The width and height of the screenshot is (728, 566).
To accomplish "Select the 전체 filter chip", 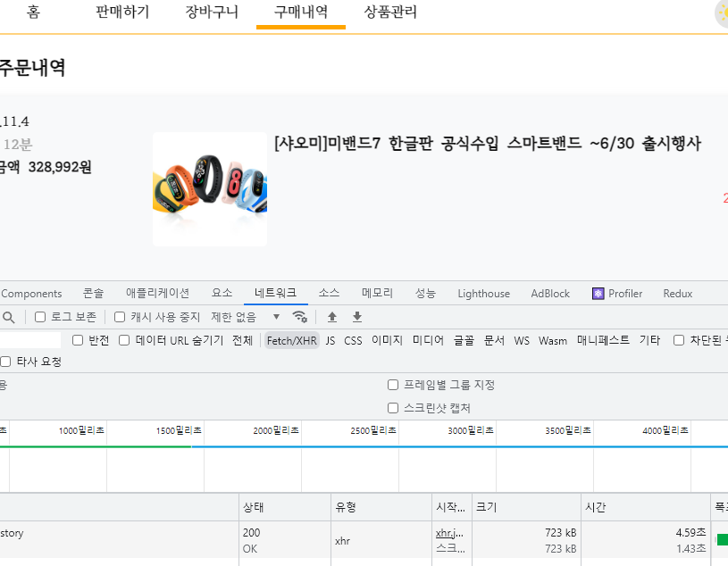I will pos(242,340).
